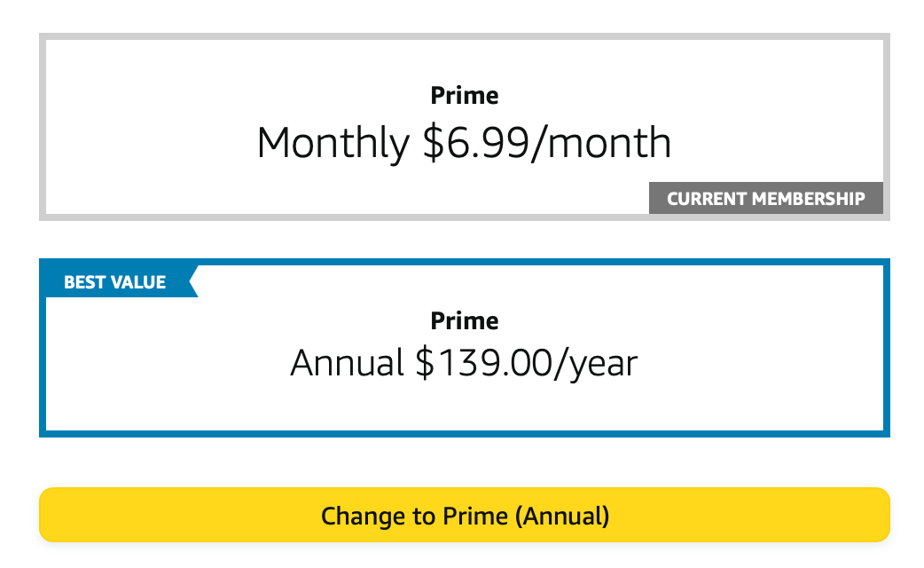The width and height of the screenshot is (924, 568).
Task: Click the $6.99/month price text
Action: [546, 143]
